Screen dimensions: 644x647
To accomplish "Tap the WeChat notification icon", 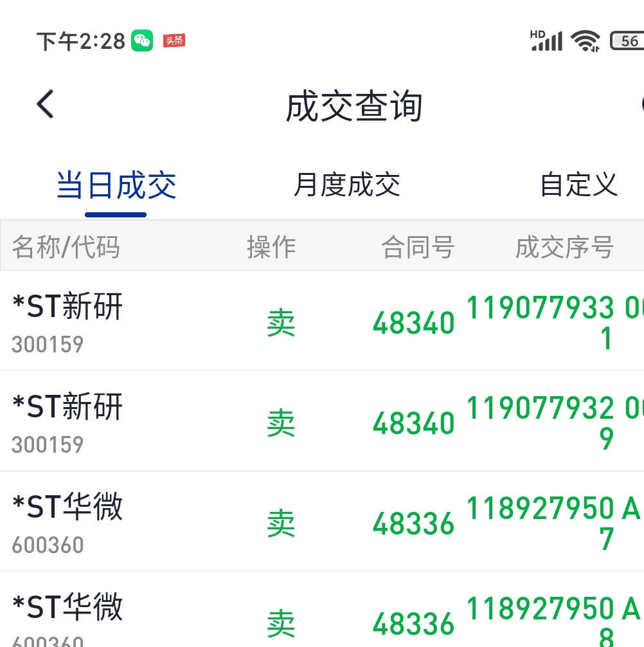I will pyautogui.click(x=142, y=41).
